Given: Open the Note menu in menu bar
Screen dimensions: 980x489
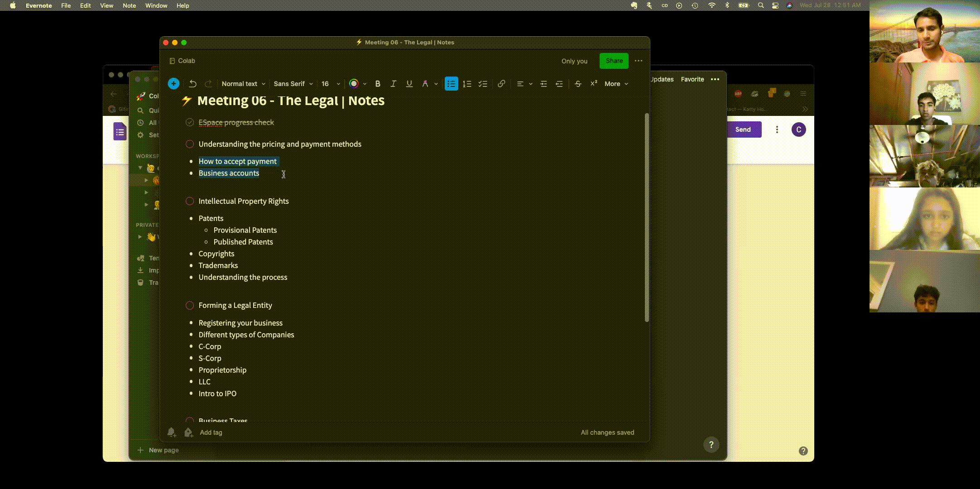Looking at the screenshot, I should (129, 5).
